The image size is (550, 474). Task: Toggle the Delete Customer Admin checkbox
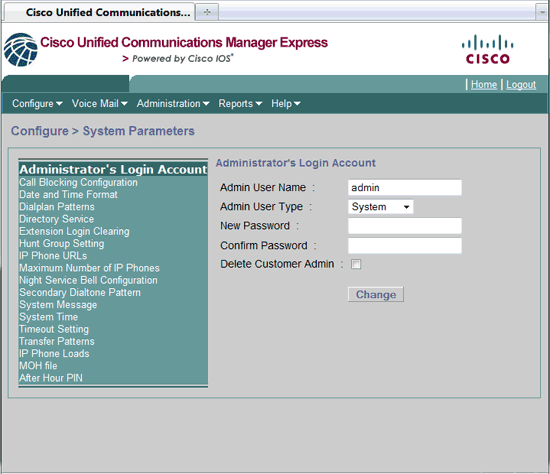click(x=356, y=264)
